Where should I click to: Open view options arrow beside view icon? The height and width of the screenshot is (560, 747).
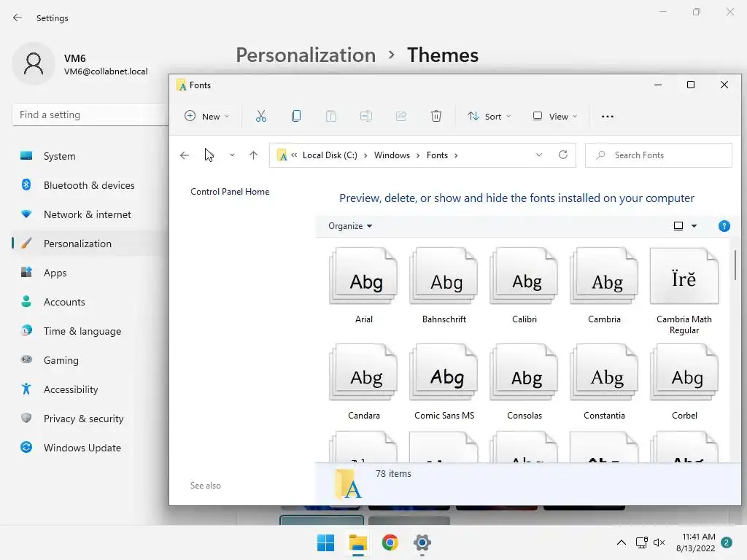click(694, 226)
